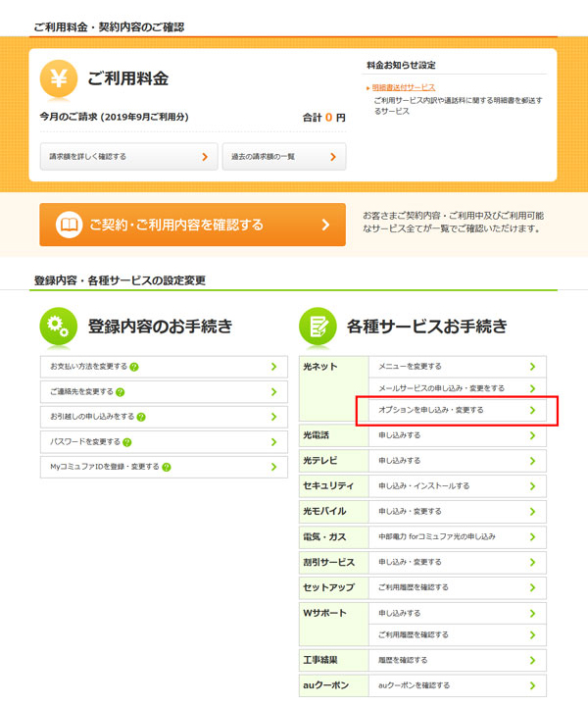
Task: Click green arrow in MyコミュファID row
Action: [x=273, y=467]
